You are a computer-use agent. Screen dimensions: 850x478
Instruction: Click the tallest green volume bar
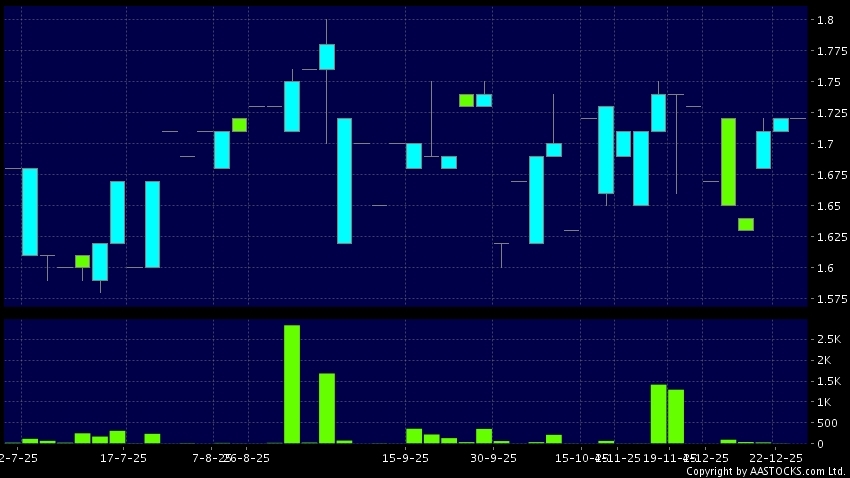coord(292,384)
